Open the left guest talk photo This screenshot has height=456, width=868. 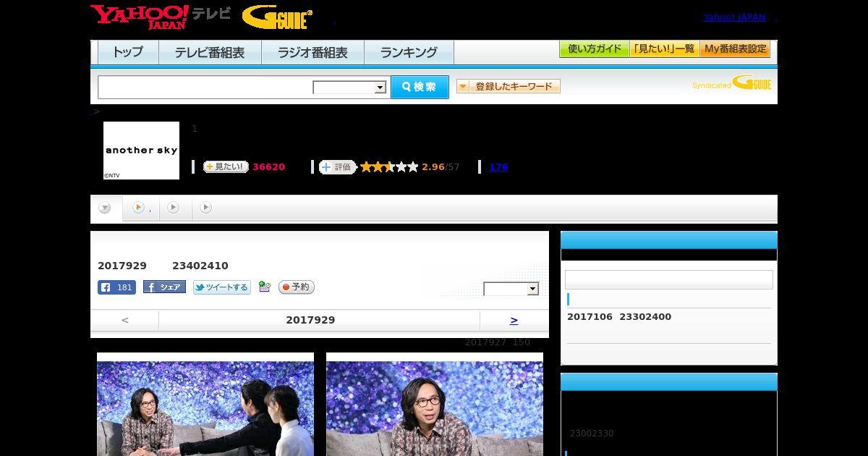click(205, 405)
